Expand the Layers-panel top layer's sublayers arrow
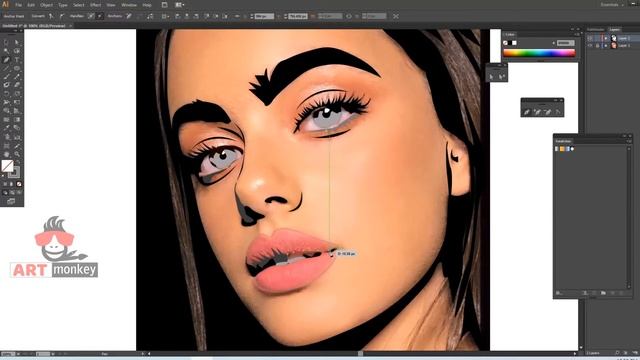Viewport: 640px width, 360px height. point(606,38)
